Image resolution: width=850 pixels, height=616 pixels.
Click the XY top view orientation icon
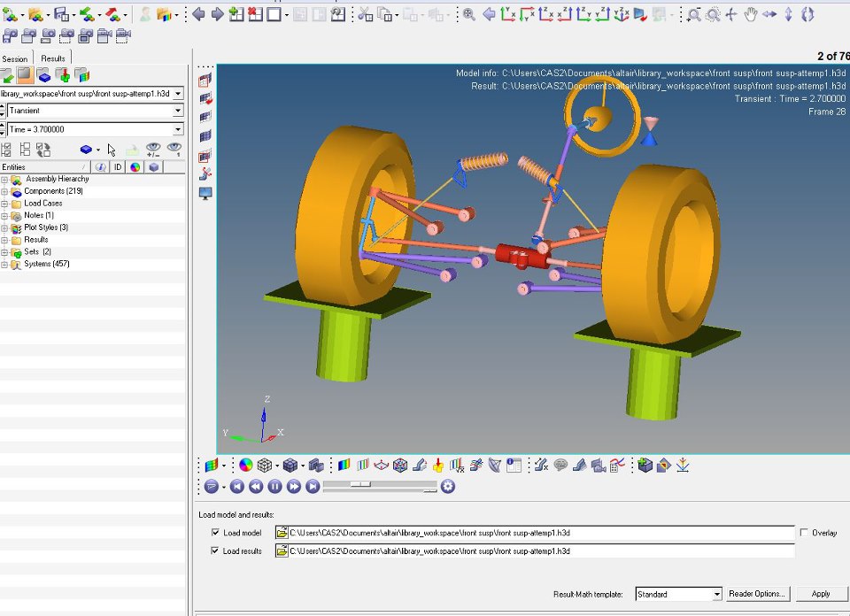(509, 14)
